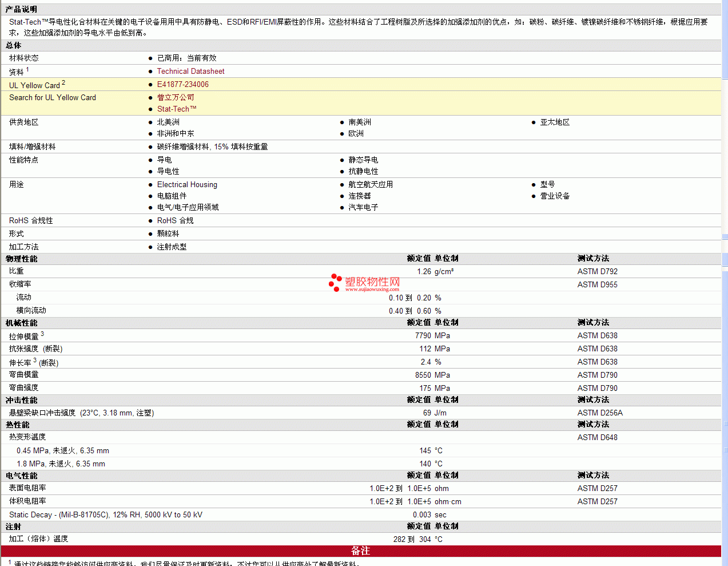Click the 拉伸模量 value 7790 MPa
The height and width of the screenshot is (566, 728).
tap(432, 335)
